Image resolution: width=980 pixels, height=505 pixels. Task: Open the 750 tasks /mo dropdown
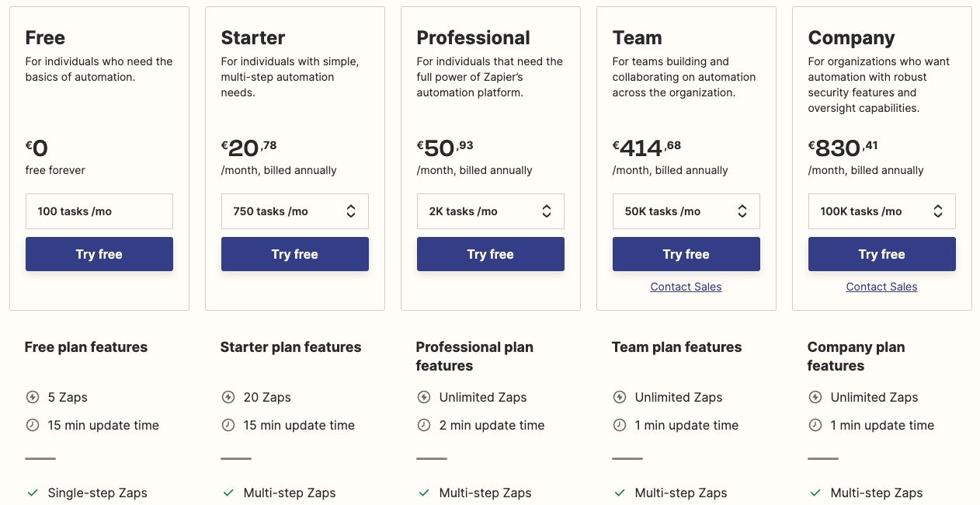[x=295, y=211]
